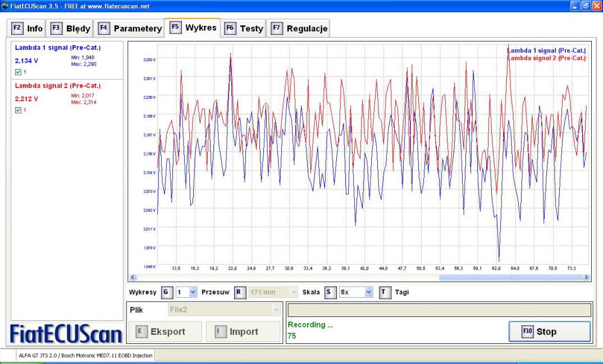Click the T key icon for Tagi

pyautogui.click(x=384, y=292)
